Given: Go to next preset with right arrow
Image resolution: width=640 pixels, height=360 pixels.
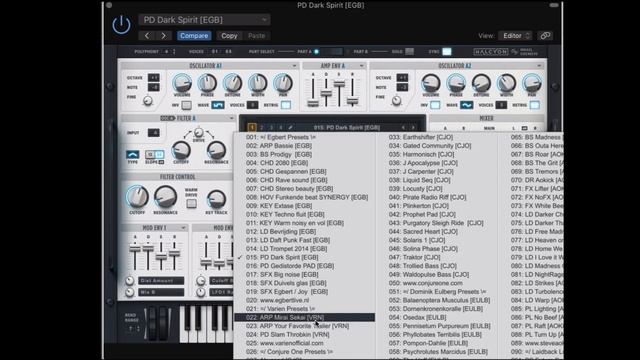Looking at the screenshot, I should tap(163, 36).
